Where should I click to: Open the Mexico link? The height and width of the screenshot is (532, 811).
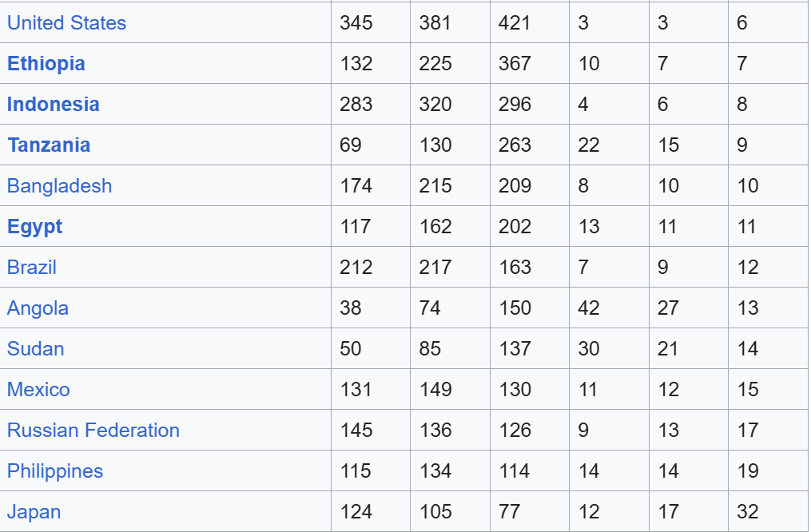pos(38,390)
